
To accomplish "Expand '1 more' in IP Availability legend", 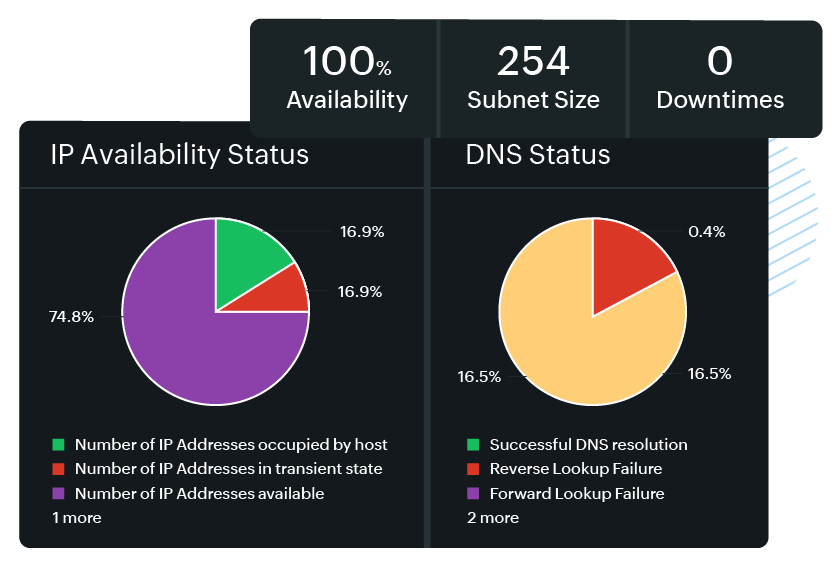I will tap(77, 517).
